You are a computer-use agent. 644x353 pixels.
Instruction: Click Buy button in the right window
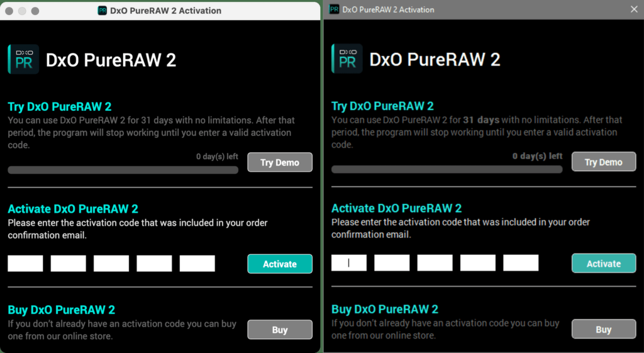604,329
